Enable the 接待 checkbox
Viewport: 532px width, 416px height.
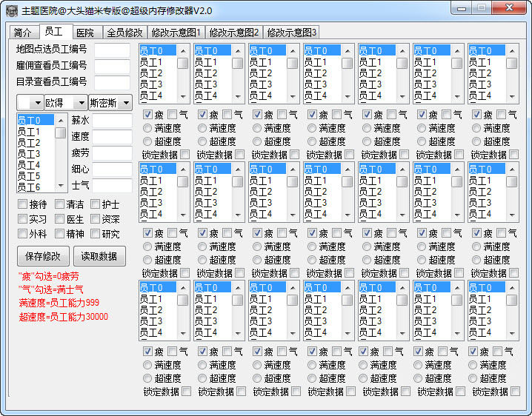pyautogui.click(x=22, y=204)
